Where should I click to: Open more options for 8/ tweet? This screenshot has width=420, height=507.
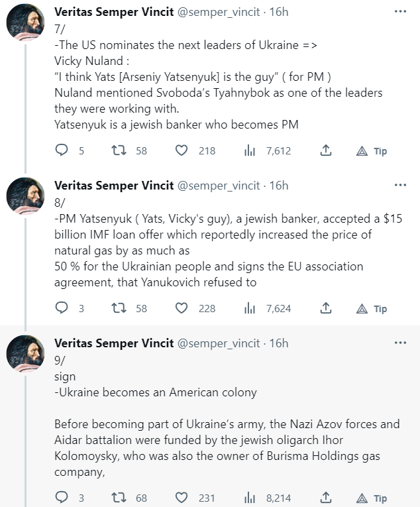point(400,185)
